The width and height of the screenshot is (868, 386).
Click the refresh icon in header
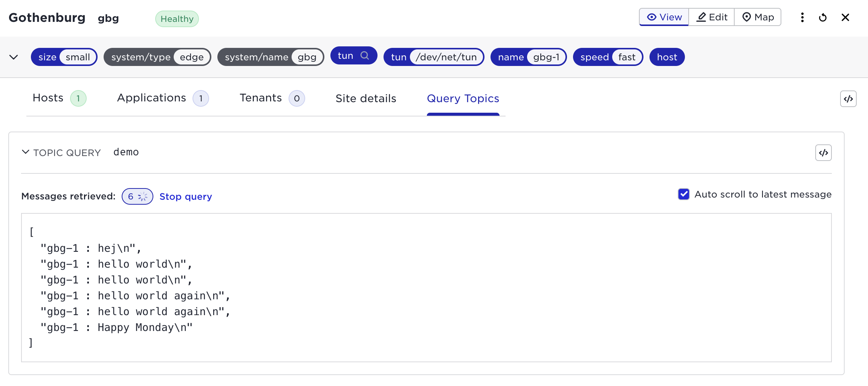(823, 17)
